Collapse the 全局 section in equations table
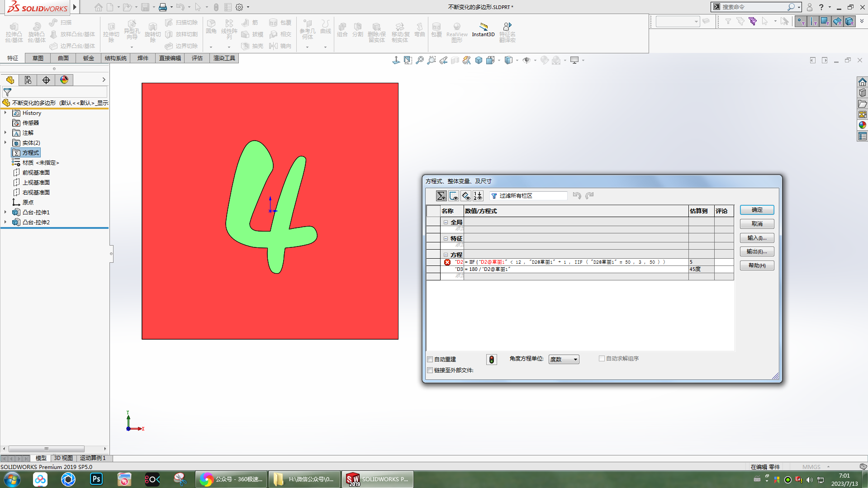868x488 pixels. click(x=446, y=223)
